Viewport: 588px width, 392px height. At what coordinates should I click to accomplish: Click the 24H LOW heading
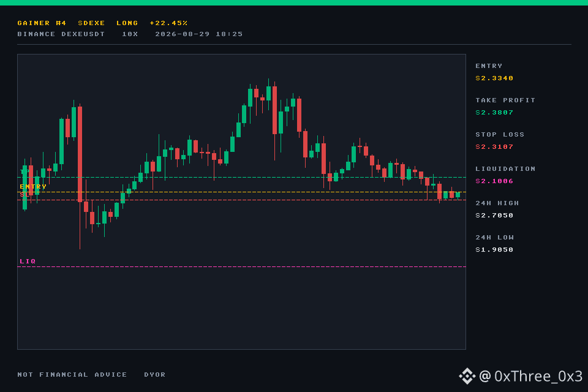[x=495, y=238]
